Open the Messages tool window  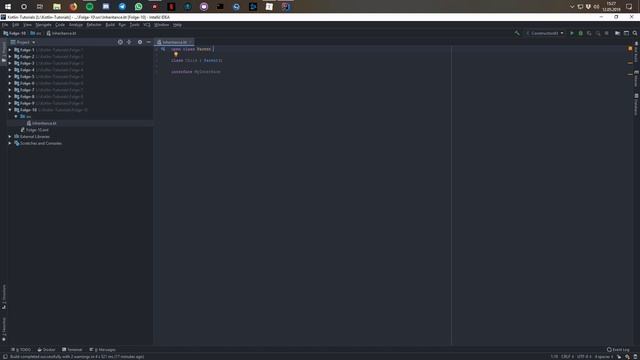pyautogui.click(x=102, y=349)
